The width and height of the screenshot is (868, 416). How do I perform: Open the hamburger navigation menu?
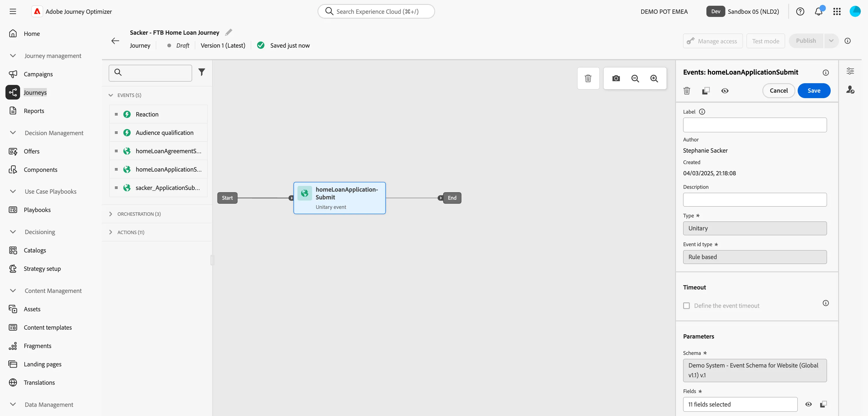(13, 11)
